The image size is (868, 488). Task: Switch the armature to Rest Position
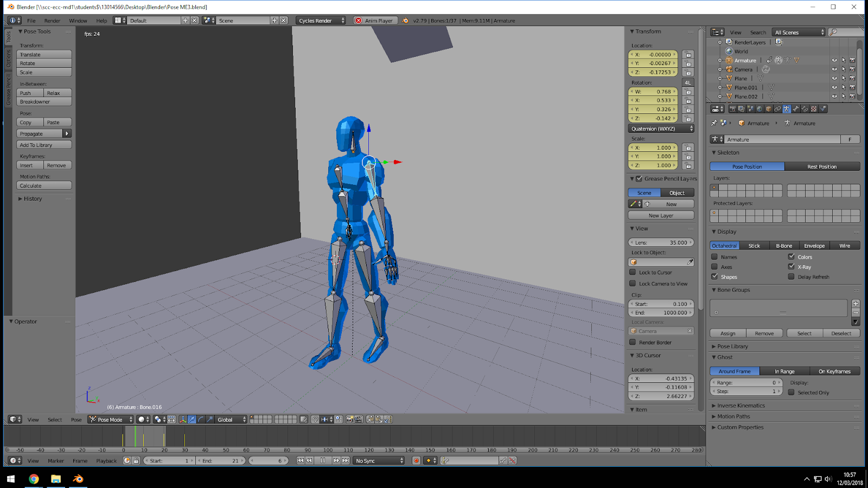[822, 166]
